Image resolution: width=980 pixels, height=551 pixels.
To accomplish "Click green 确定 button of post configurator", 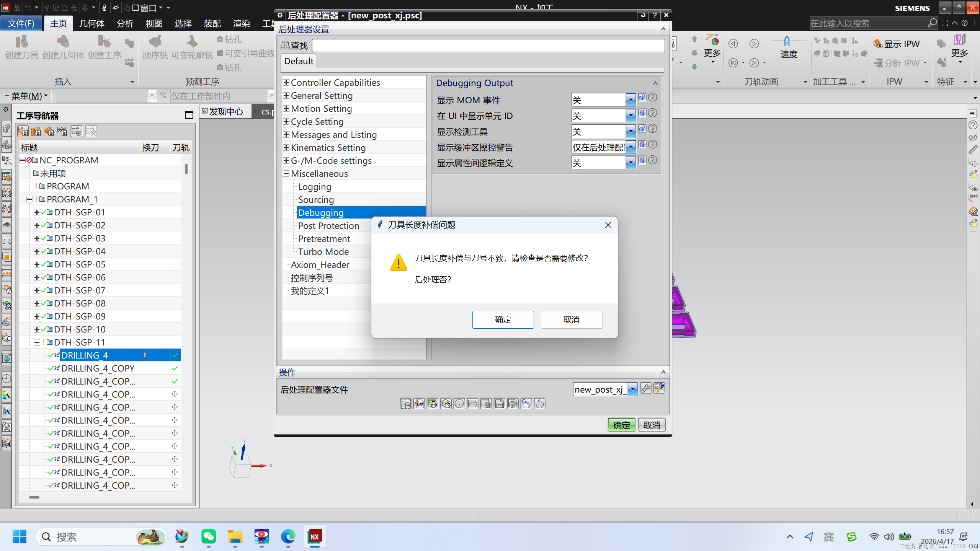I will 621,425.
